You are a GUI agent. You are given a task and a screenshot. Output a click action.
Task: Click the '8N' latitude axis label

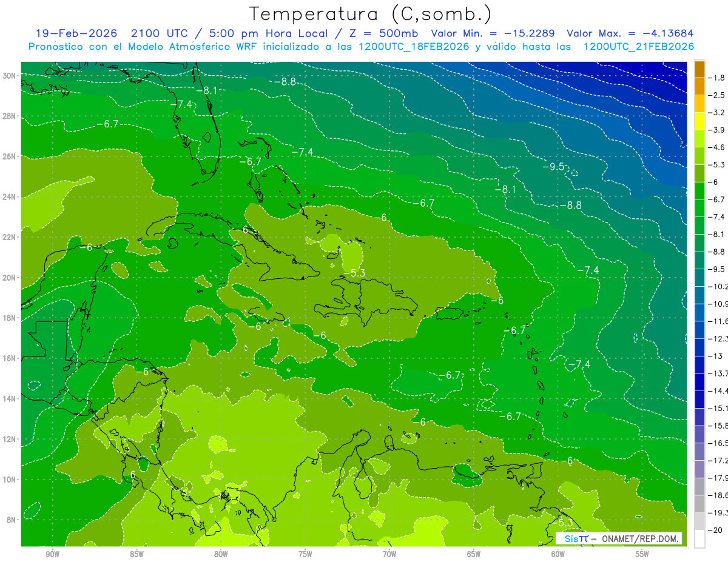pyautogui.click(x=12, y=520)
